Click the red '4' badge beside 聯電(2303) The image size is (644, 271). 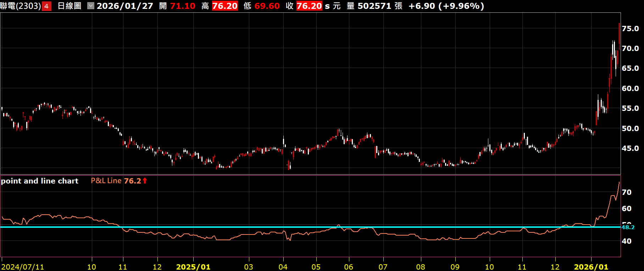(46, 6)
